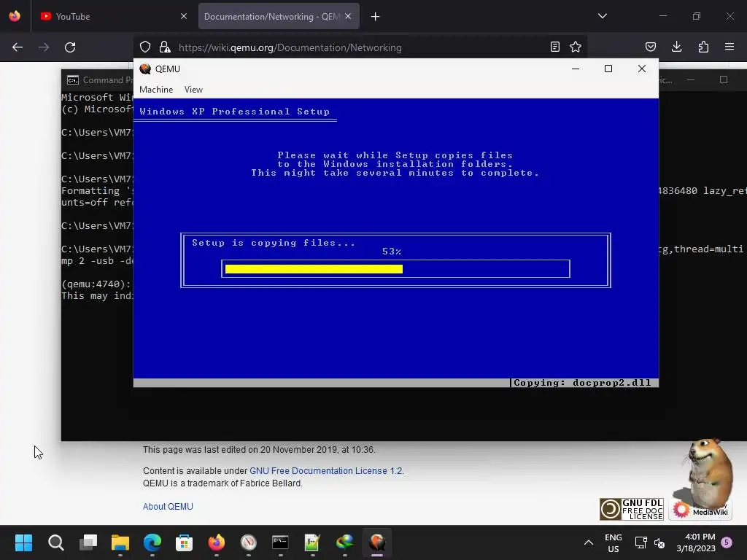Click the setup progress bar at 53%
Viewport: 747px width, 560px height.
click(x=395, y=269)
